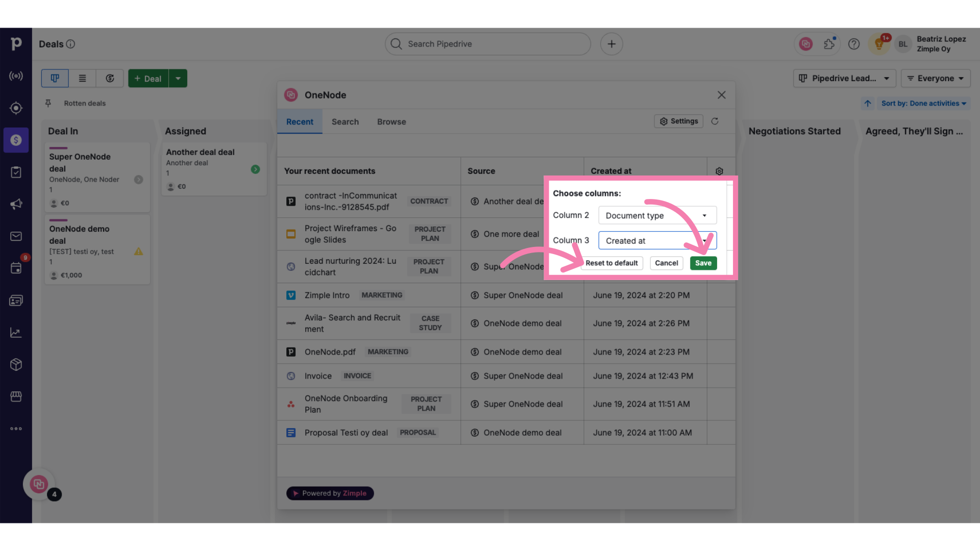The image size is (980, 551).
Task: Click the green Save button
Action: click(703, 263)
